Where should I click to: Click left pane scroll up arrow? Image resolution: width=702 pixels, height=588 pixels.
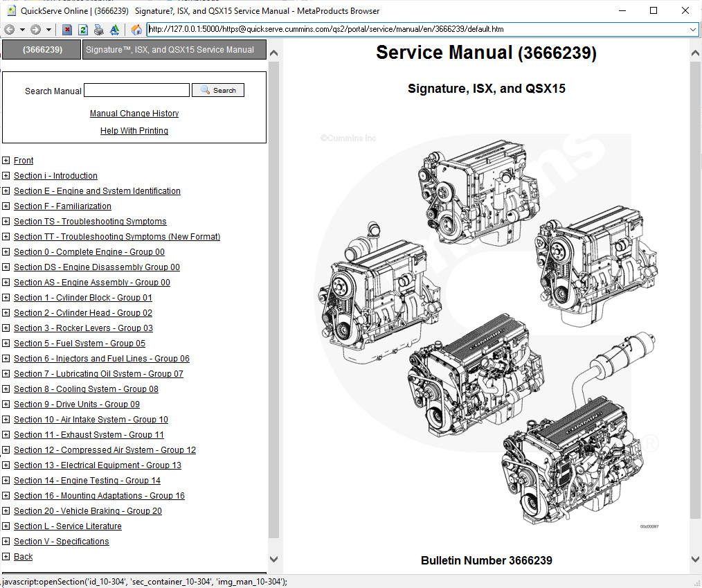coord(274,53)
